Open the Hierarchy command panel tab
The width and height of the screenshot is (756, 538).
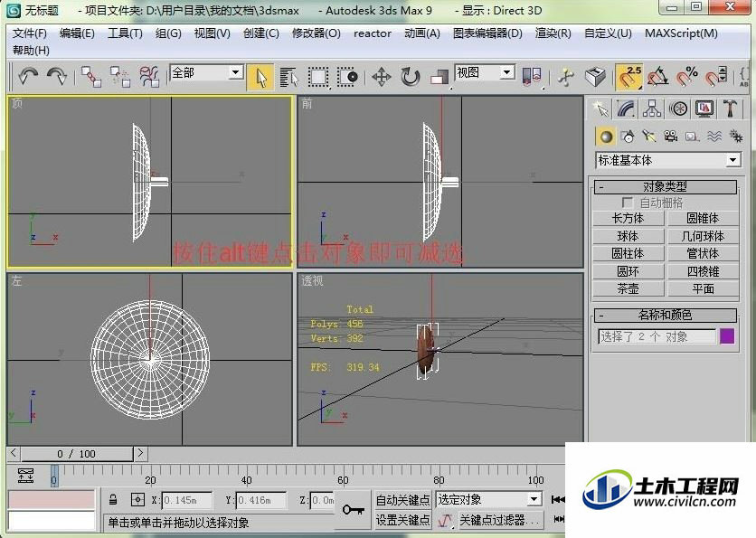[652, 109]
